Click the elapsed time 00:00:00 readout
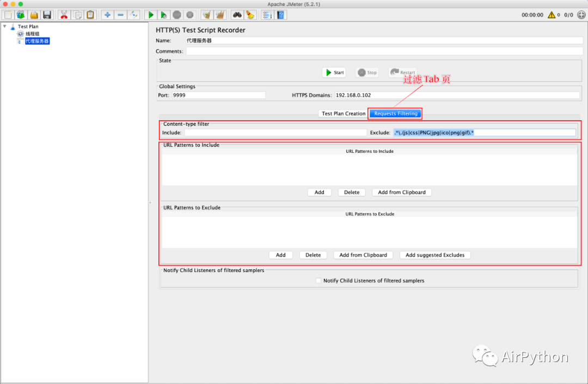 point(532,15)
